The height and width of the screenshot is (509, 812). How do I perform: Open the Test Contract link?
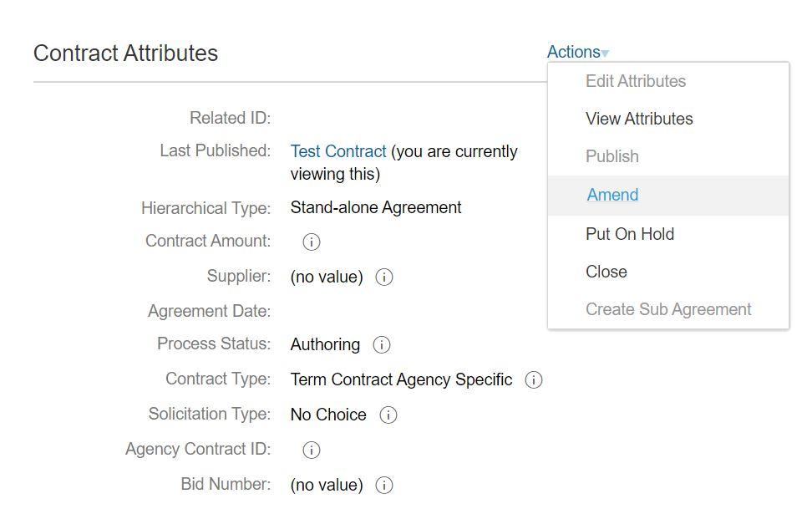(338, 151)
